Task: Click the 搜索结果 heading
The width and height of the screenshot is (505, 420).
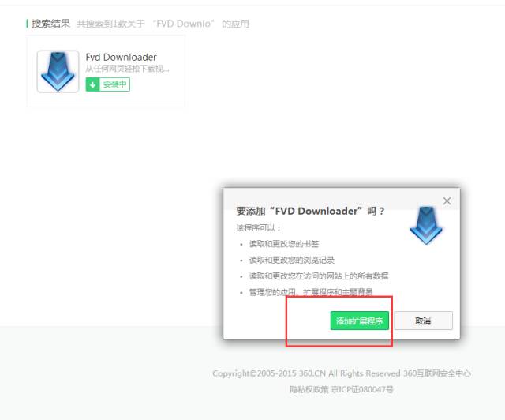Action: pos(50,24)
